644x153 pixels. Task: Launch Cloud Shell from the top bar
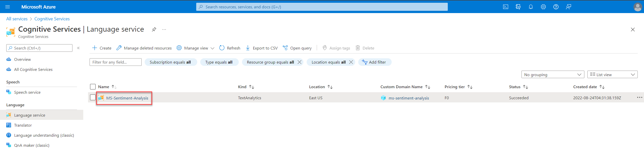click(x=506, y=7)
